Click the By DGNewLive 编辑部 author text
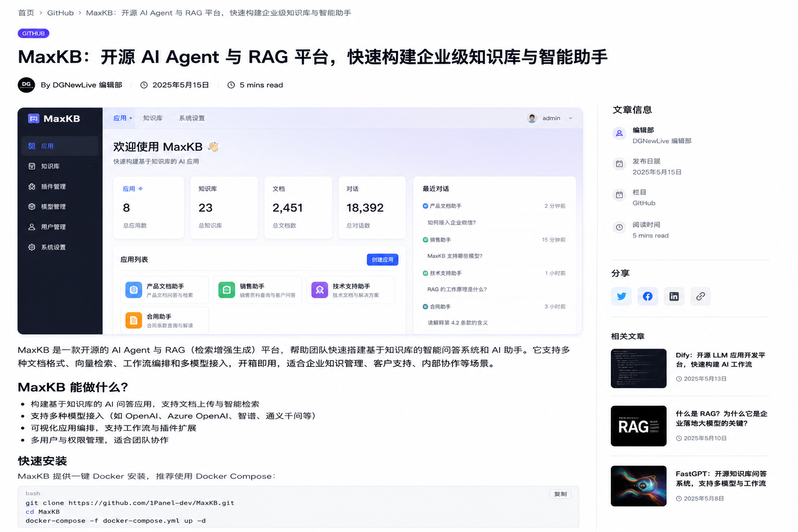The image size is (798, 532). click(x=82, y=85)
